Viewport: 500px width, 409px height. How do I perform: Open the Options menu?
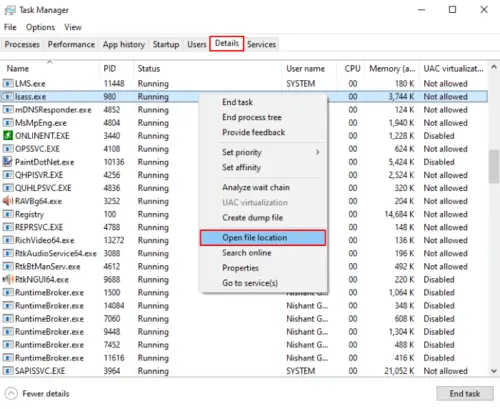click(40, 27)
